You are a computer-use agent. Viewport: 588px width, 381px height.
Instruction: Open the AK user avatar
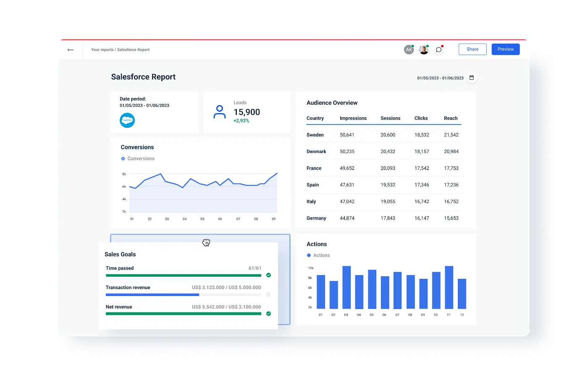[x=409, y=50]
